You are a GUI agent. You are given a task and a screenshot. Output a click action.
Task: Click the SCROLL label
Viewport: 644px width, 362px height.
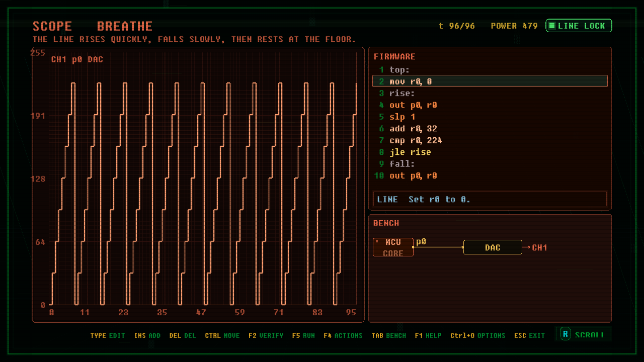[589, 335]
